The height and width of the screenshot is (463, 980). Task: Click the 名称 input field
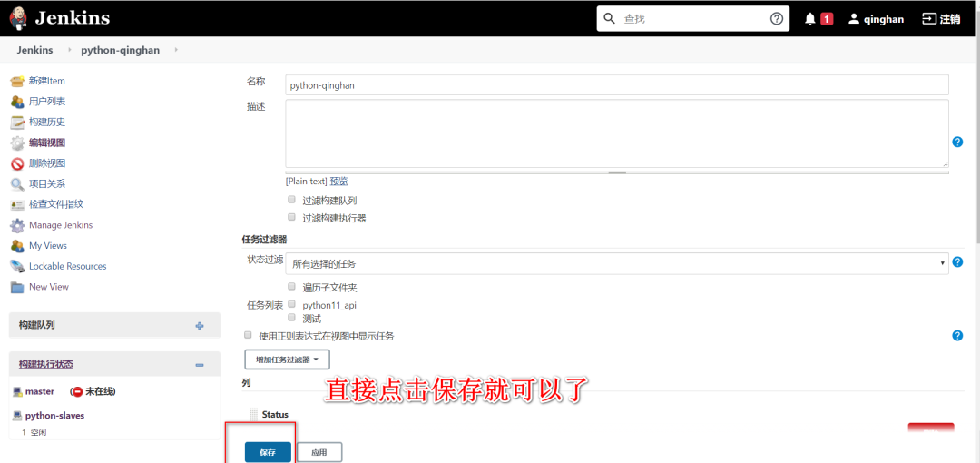pyautogui.click(x=617, y=85)
